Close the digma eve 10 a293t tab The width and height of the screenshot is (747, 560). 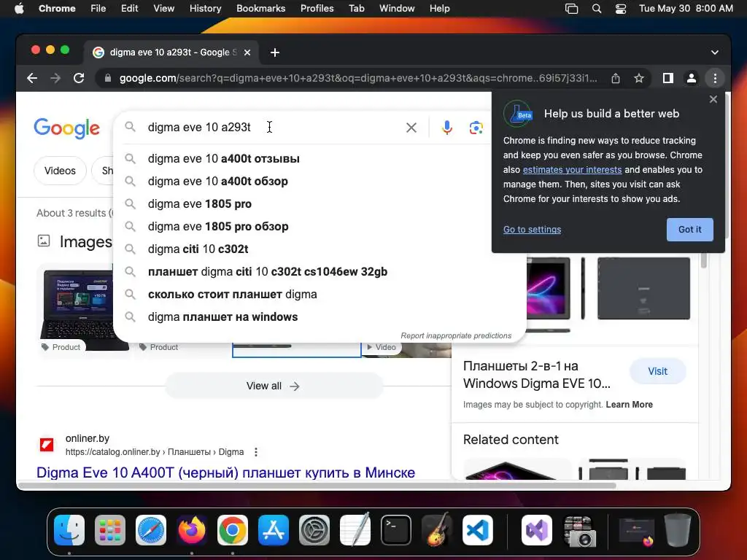(247, 52)
